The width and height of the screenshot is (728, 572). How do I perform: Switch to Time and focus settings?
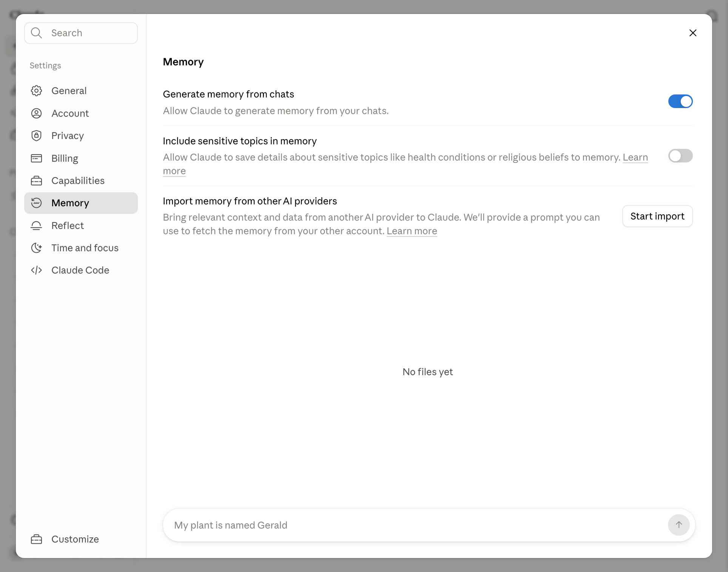(x=81, y=248)
